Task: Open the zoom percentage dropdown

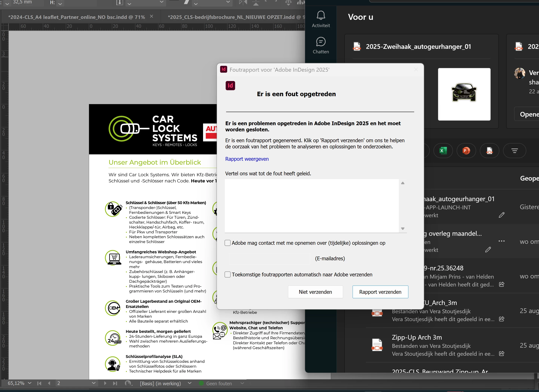Action: pyautogui.click(x=30, y=383)
